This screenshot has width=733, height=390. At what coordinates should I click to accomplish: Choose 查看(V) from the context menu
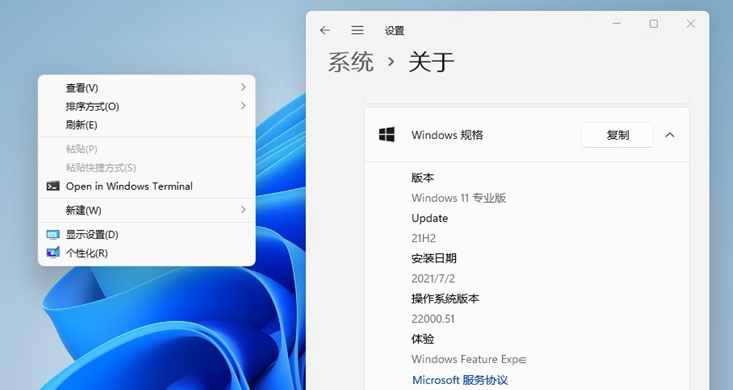click(x=147, y=87)
